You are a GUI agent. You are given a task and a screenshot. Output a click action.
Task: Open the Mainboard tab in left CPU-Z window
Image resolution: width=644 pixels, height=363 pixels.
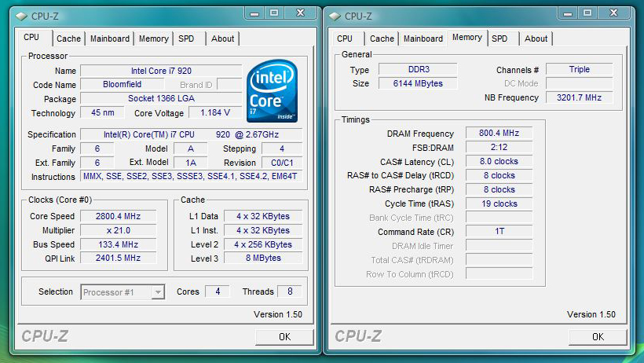point(110,38)
